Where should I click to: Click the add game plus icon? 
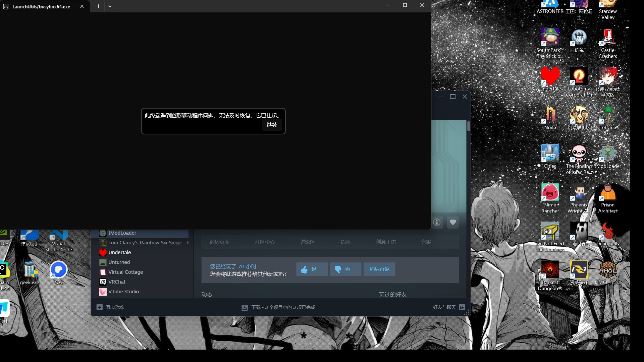[x=100, y=307]
